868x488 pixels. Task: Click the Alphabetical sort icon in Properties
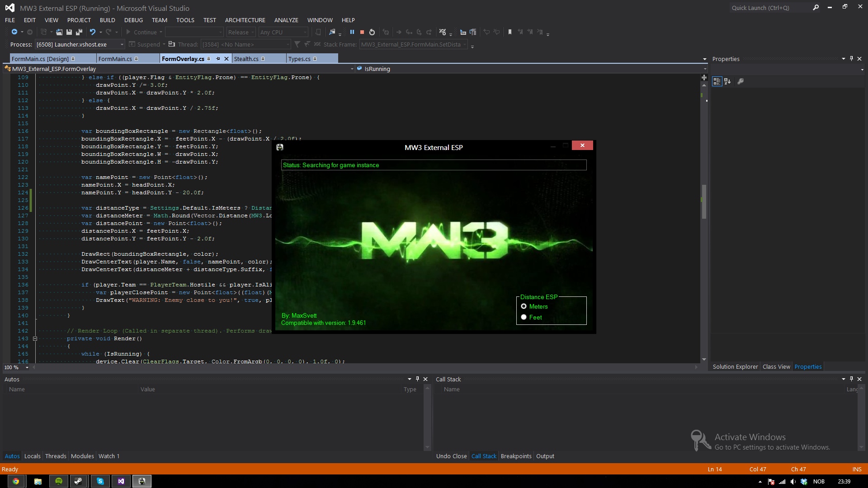(727, 81)
